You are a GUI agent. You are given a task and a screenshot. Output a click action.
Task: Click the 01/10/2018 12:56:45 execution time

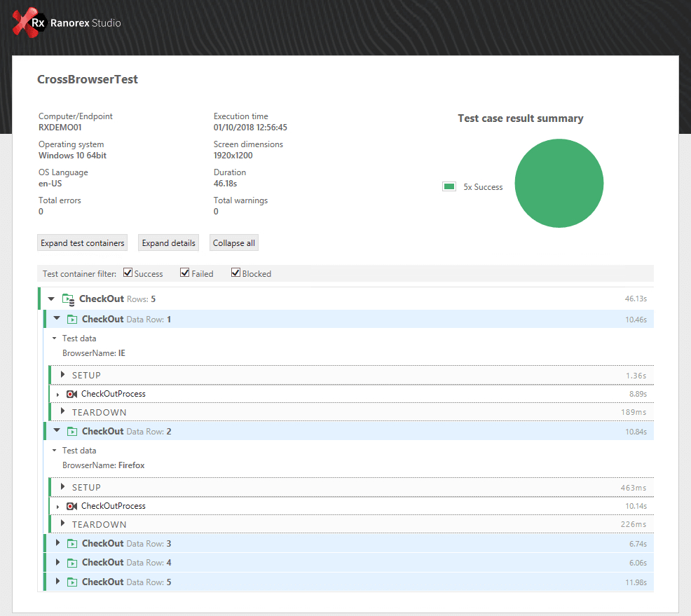pos(250,128)
